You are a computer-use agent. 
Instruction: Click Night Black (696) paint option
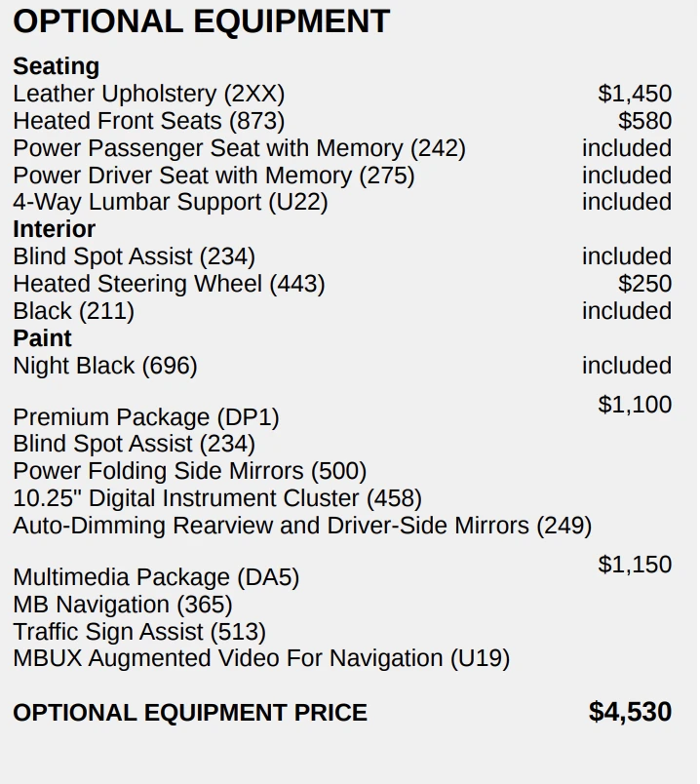click(104, 366)
